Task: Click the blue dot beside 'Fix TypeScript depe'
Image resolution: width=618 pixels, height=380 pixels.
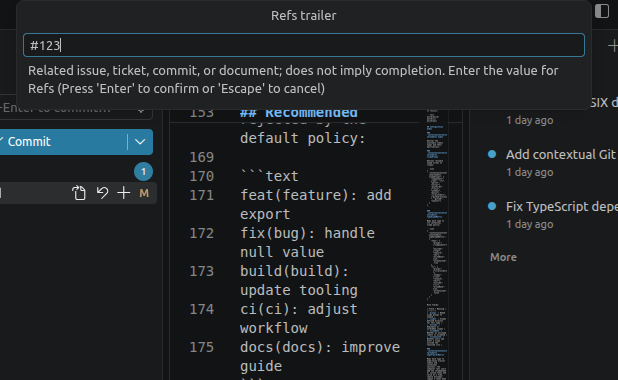Action: pos(492,206)
